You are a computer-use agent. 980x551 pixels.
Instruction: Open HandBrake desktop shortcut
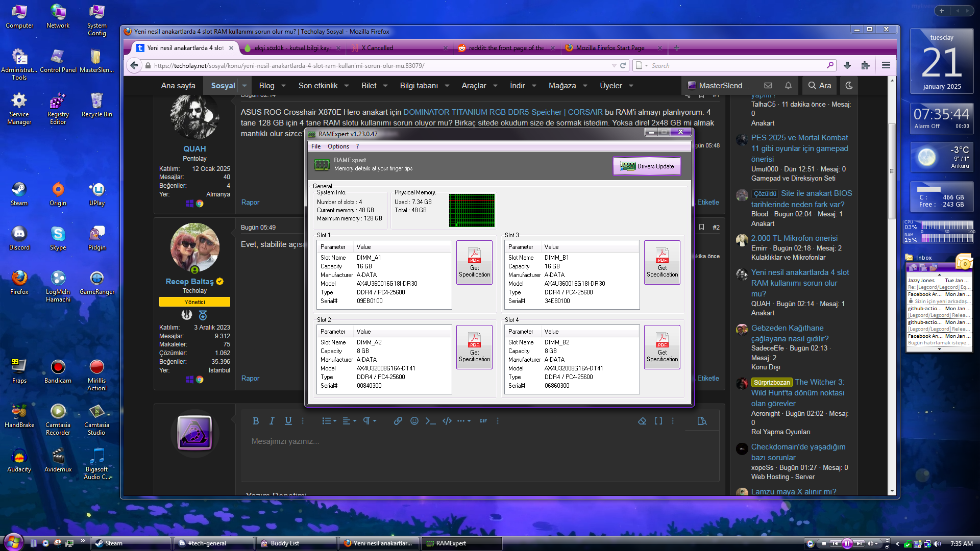19,416
